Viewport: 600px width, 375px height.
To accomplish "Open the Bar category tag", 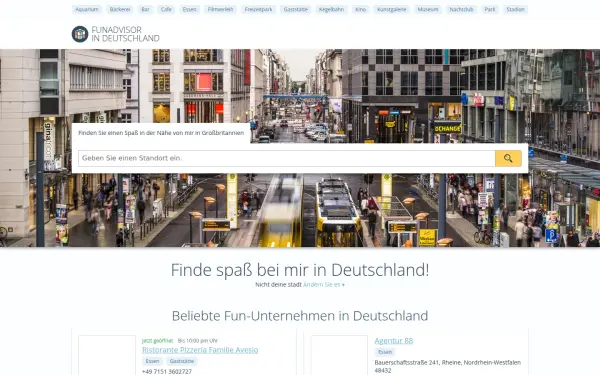I will point(145,9).
